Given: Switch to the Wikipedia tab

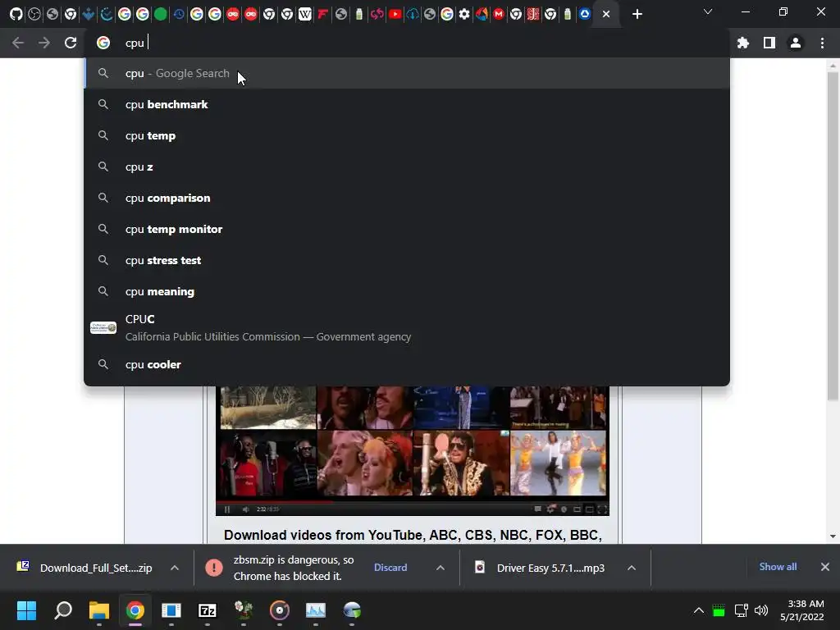Looking at the screenshot, I should [305, 15].
